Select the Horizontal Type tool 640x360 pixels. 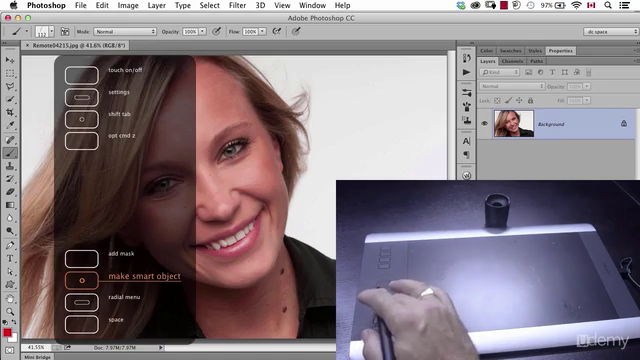[x=10, y=258]
